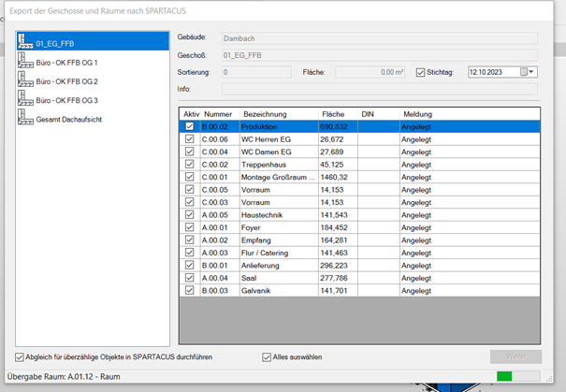Deactivate the A.00.01 Foyer row checkbox
The height and width of the screenshot is (392, 566).
pos(190,227)
